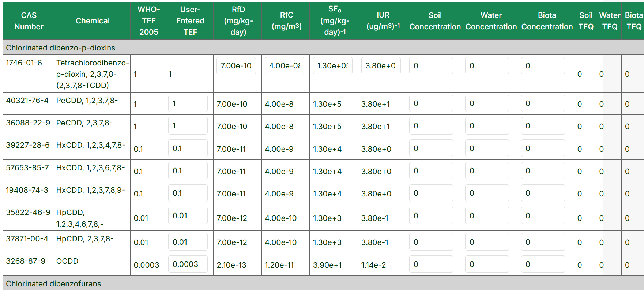Select the RfC field for 2,3,7,8-TCDD
Image resolution: width=644 pixels, height=290 pixels.
coord(284,66)
